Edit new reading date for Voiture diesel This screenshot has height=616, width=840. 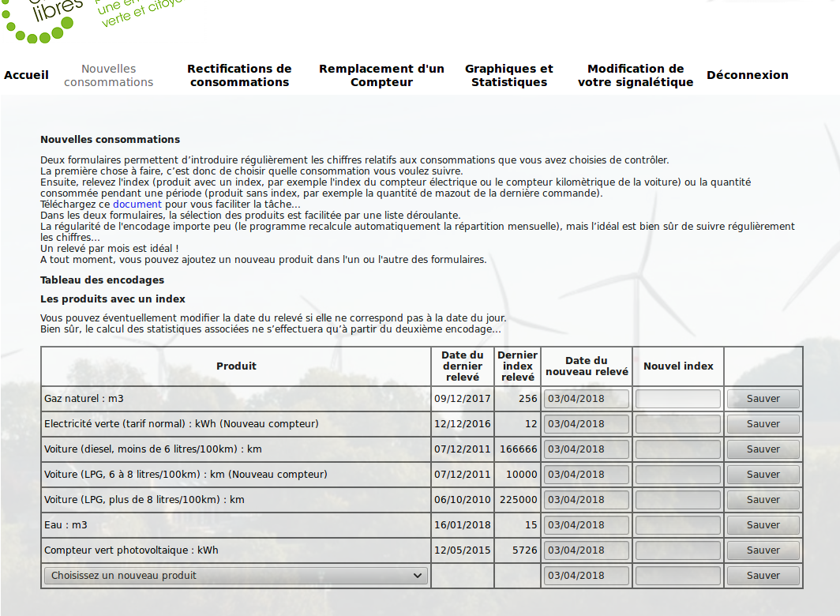(x=587, y=449)
